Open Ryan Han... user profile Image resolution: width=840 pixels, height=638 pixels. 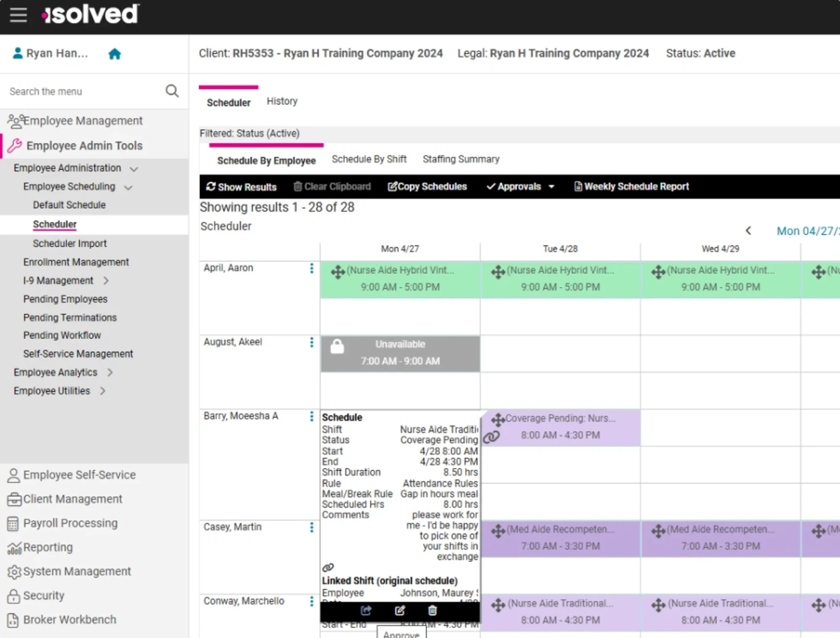(50, 53)
